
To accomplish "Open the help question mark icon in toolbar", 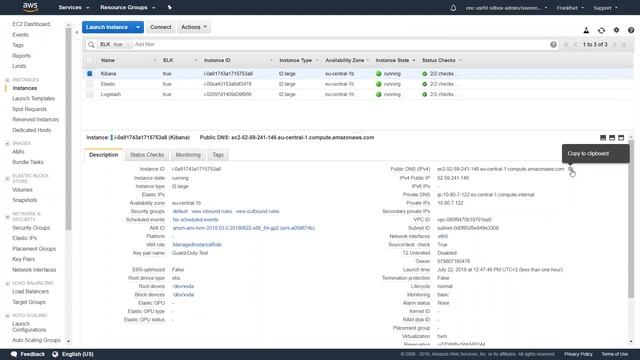I will point(631,30).
